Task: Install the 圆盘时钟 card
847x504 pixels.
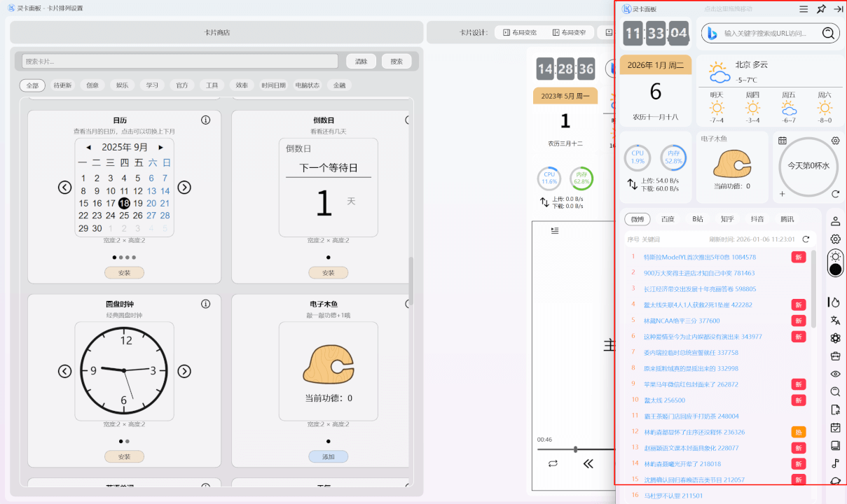Action: [x=124, y=456]
